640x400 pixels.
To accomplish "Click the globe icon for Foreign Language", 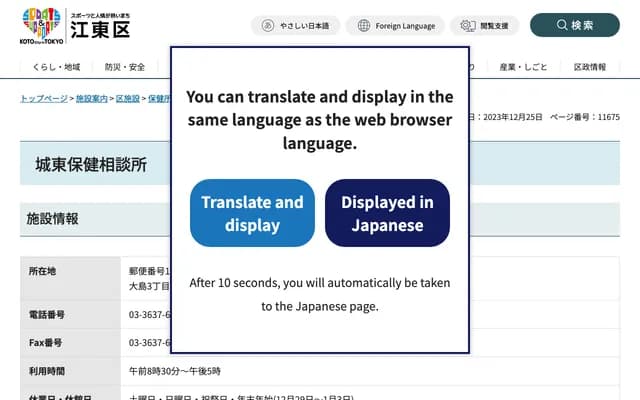I will [363, 26].
